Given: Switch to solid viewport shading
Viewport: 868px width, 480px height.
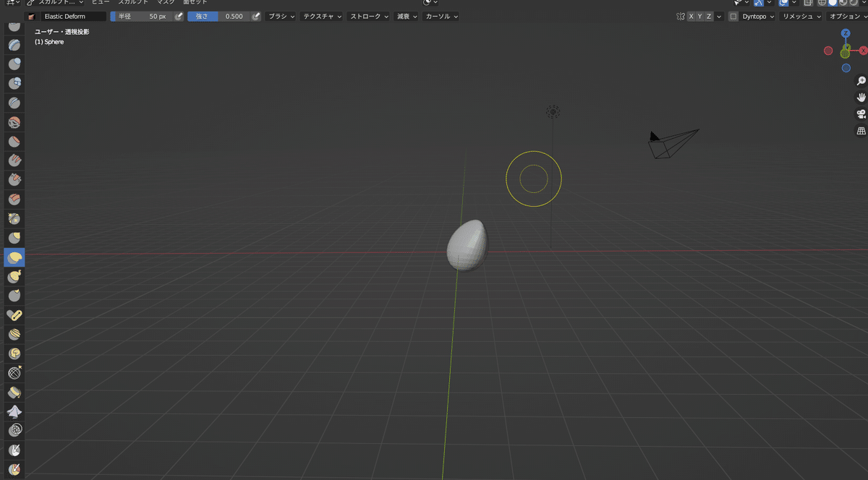Looking at the screenshot, I should (x=834, y=3).
